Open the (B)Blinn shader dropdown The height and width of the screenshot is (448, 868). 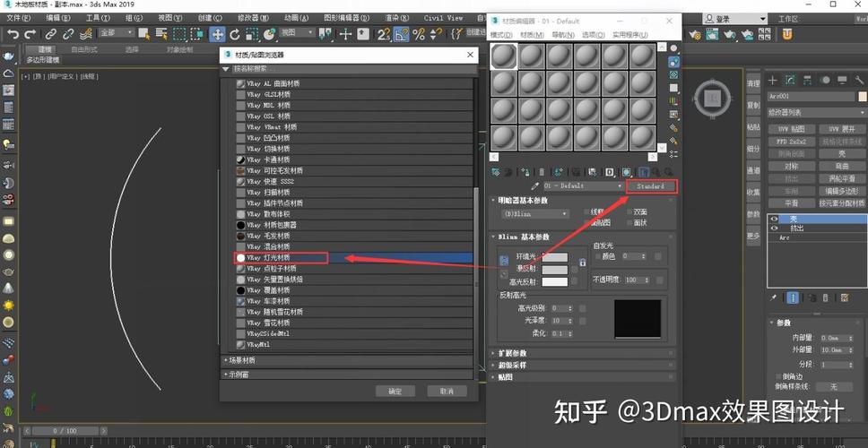pos(534,213)
